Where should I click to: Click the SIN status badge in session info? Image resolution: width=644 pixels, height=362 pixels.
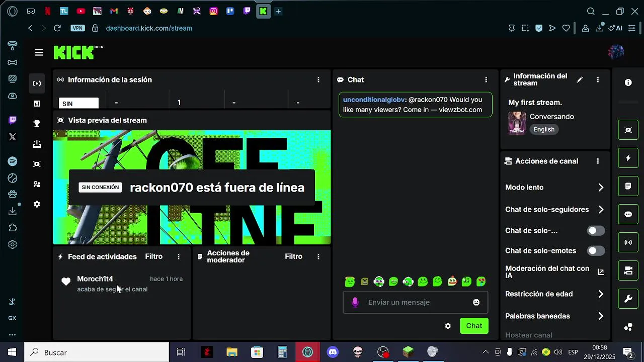pyautogui.click(x=78, y=103)
